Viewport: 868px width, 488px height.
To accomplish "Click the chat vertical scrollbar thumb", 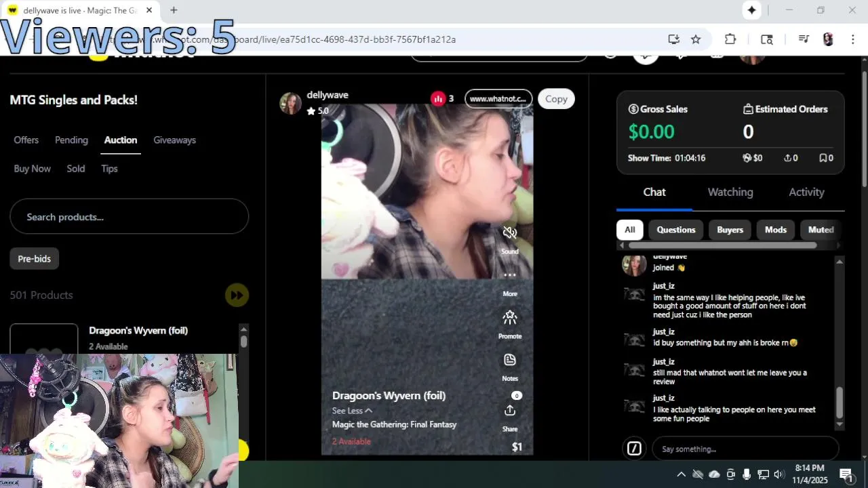I will tap(840, 403).
